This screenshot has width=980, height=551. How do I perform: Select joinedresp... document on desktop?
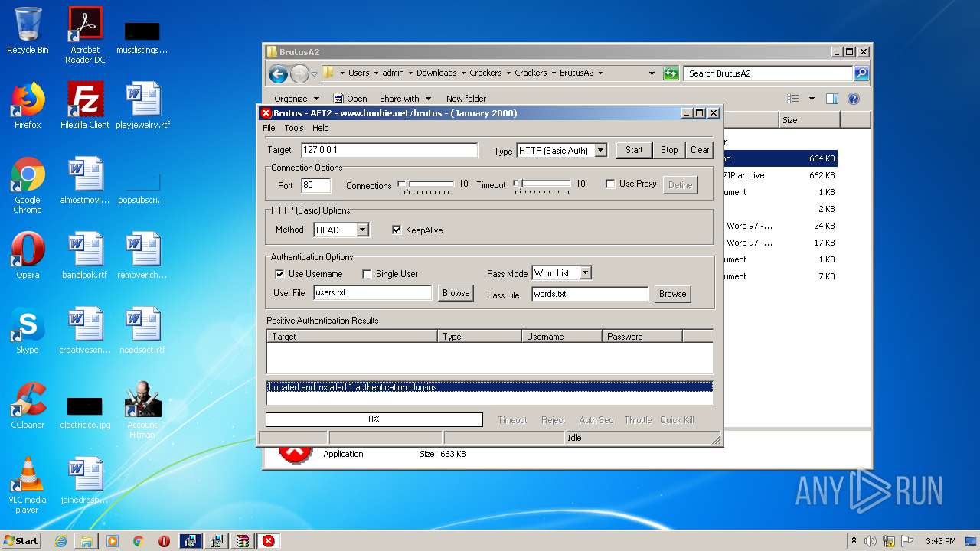click(x=85, y=481)
